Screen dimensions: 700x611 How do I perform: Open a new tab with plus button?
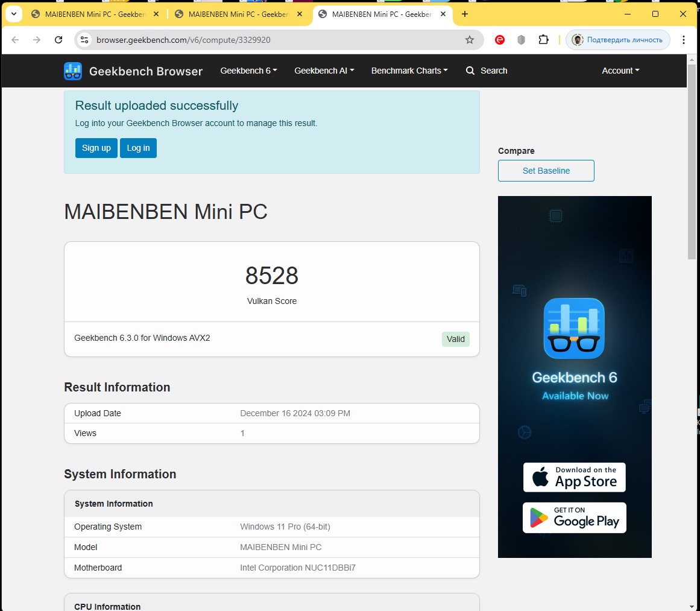pyautogui.click(x=465, y=14)
